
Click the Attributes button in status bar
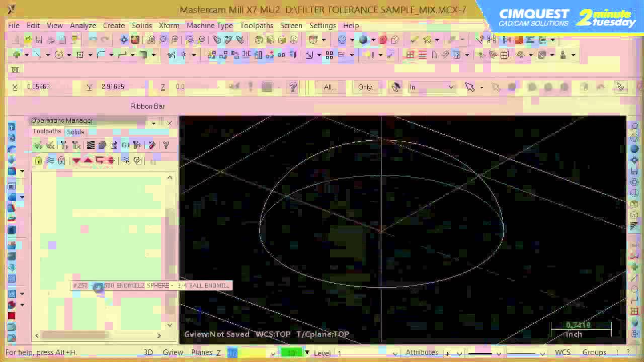(422, 352)
